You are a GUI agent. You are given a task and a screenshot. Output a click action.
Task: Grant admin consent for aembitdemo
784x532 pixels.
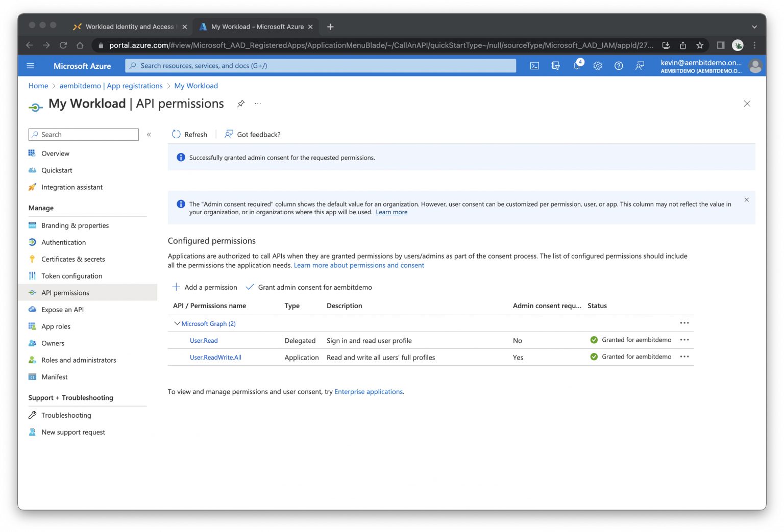309,287
